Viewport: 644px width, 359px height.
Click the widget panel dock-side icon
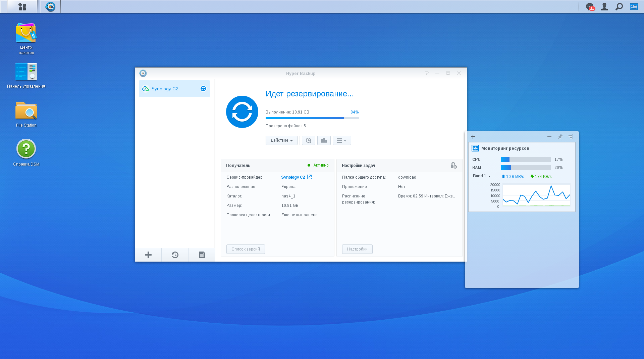click(571, 137)
